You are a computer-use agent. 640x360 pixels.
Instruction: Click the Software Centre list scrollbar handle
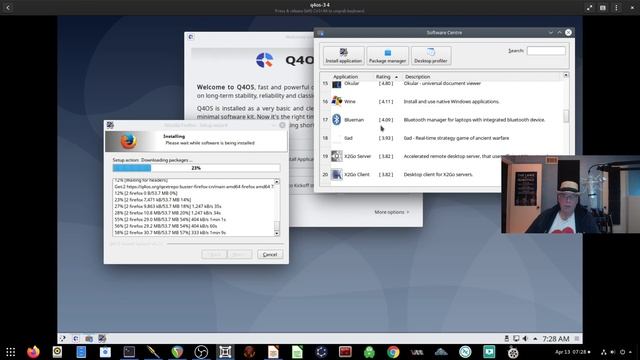[x=566, y=116]
